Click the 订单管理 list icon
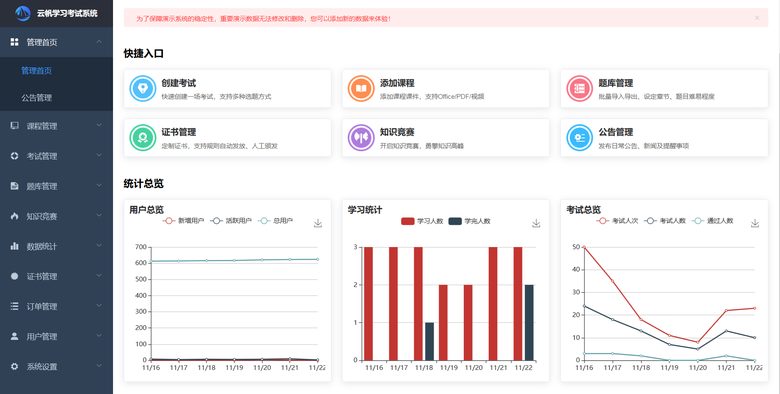The width and height of the screenshot is (780, 394). (x=14, y=306)
